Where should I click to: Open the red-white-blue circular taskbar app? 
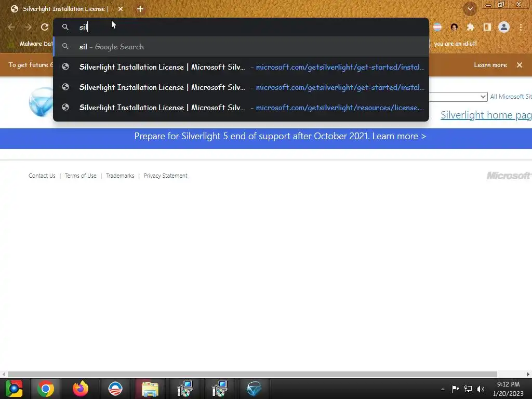[x=115, y=389]
